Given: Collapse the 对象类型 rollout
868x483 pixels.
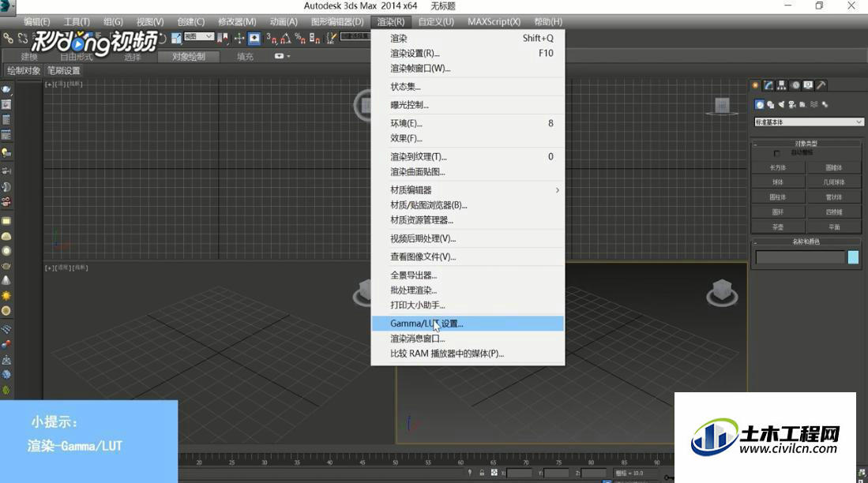Looking at the screenshot, I should [806, 144].
